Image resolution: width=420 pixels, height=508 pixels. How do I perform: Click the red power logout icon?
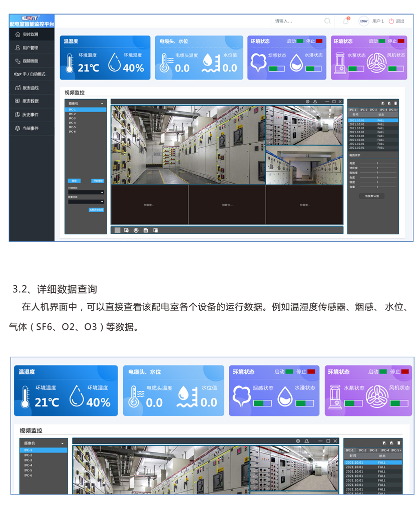(x=391, y=21)
